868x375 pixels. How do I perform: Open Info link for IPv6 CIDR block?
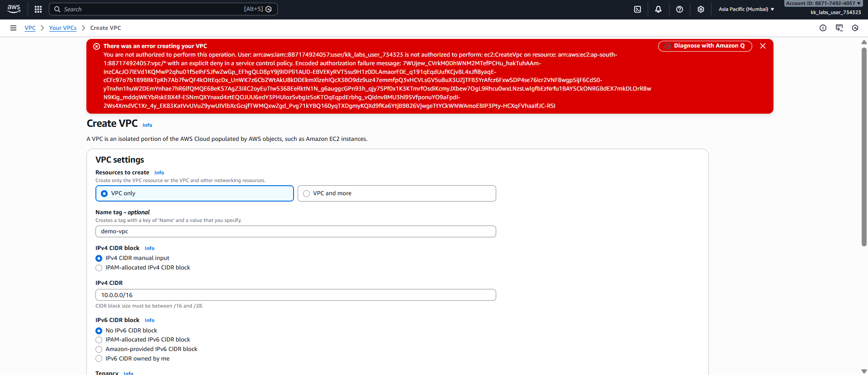[x=150, y=321]
